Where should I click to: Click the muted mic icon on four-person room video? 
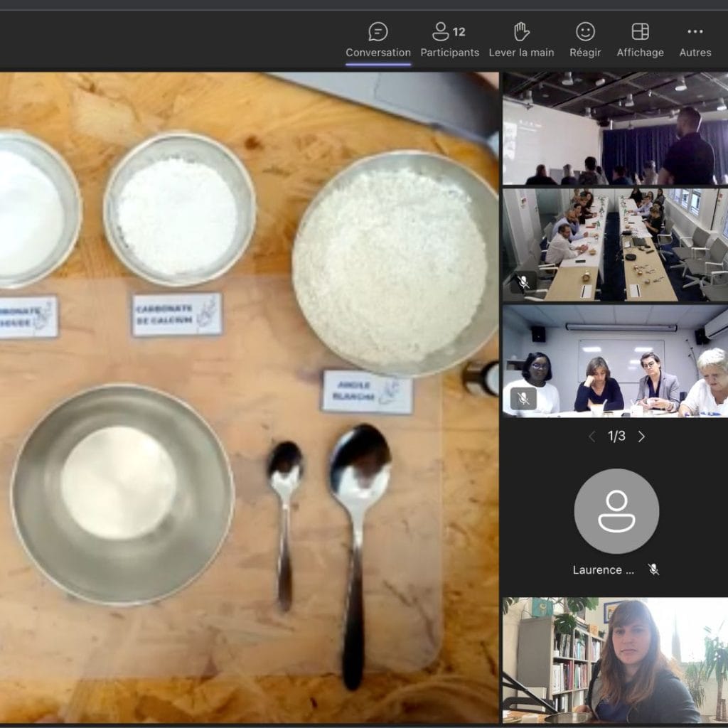(x=523, y=398)
